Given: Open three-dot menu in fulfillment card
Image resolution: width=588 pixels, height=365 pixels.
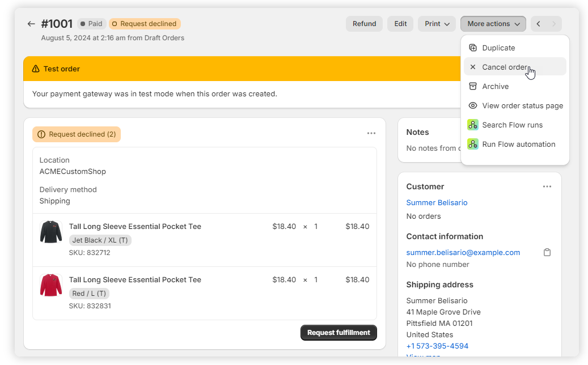Looking at the screenshot, I should point(371,133).
